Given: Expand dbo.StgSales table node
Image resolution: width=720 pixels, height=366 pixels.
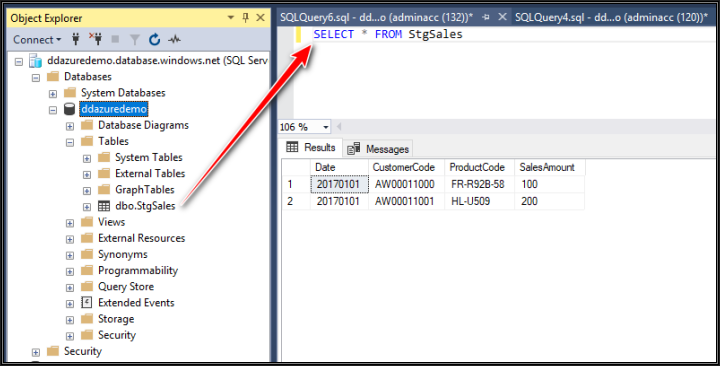Looking at the screenshot, I should (87, 207).
